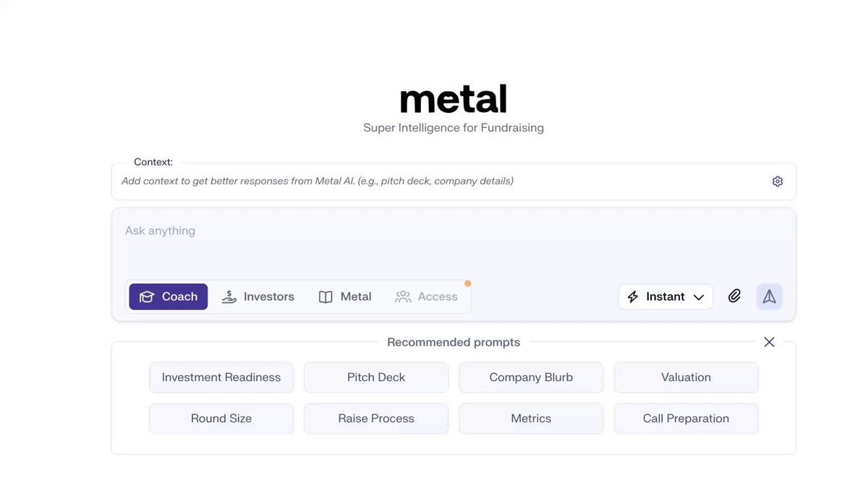Click the lightning bolt Instant icon
Screen dimensions: 868x488
point(633,296)
